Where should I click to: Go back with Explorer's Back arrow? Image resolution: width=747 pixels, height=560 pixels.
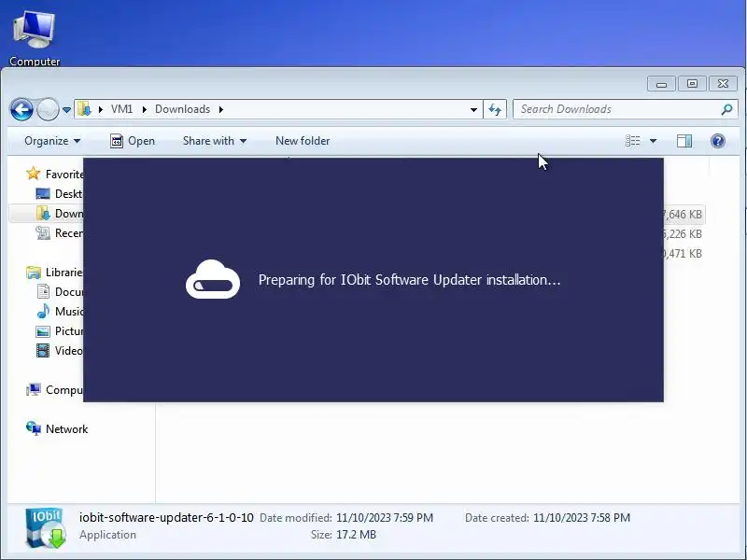pos(21,110)
